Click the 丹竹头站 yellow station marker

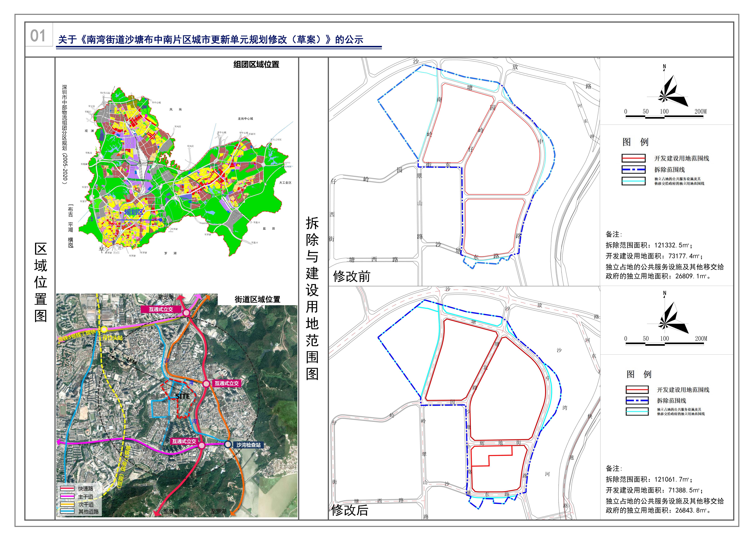pyautogui.click(x=104, y=329)
